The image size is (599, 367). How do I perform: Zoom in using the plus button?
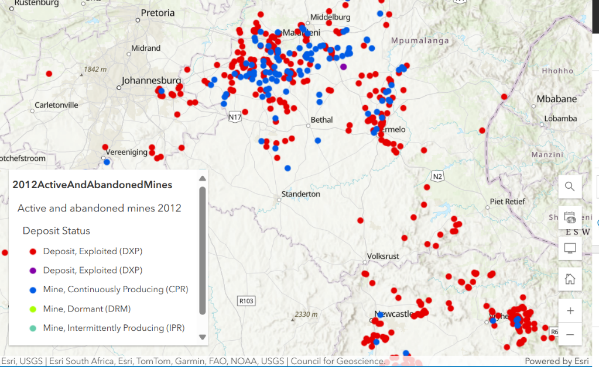pyautogui.click(x=570, y=311)
